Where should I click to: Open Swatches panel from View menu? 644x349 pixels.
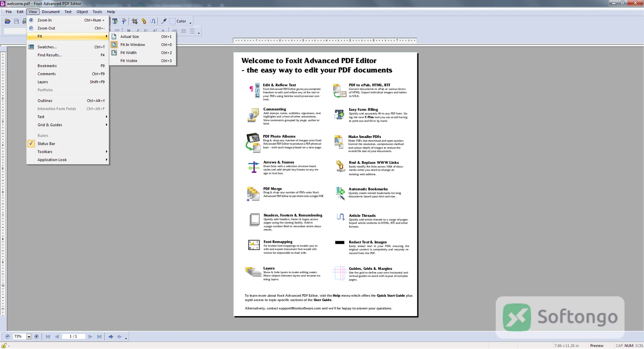coord(67,47)
